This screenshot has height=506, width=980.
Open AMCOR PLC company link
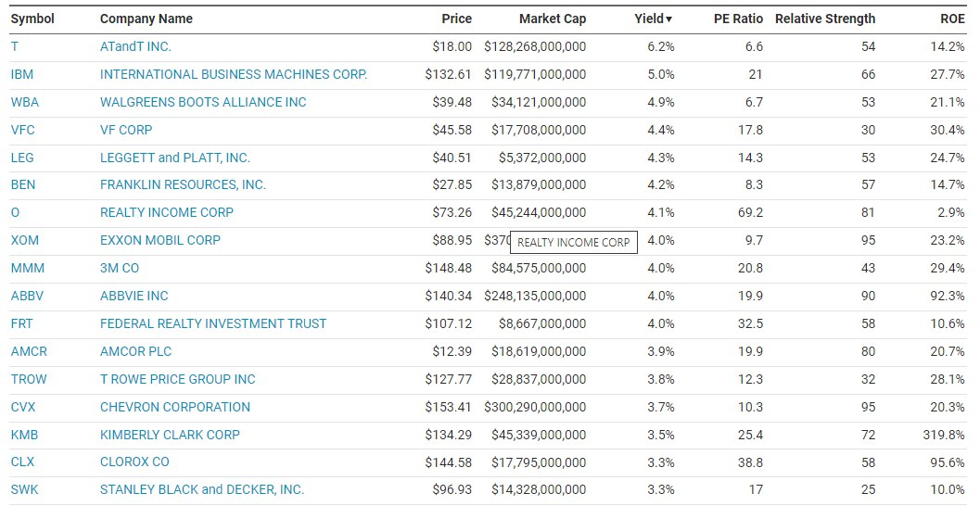tap(135, 351)
